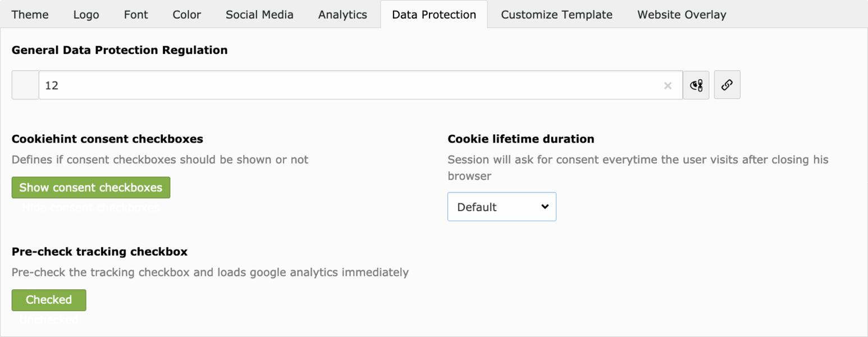Go to the Website Overlay tab

pos(682,15)
